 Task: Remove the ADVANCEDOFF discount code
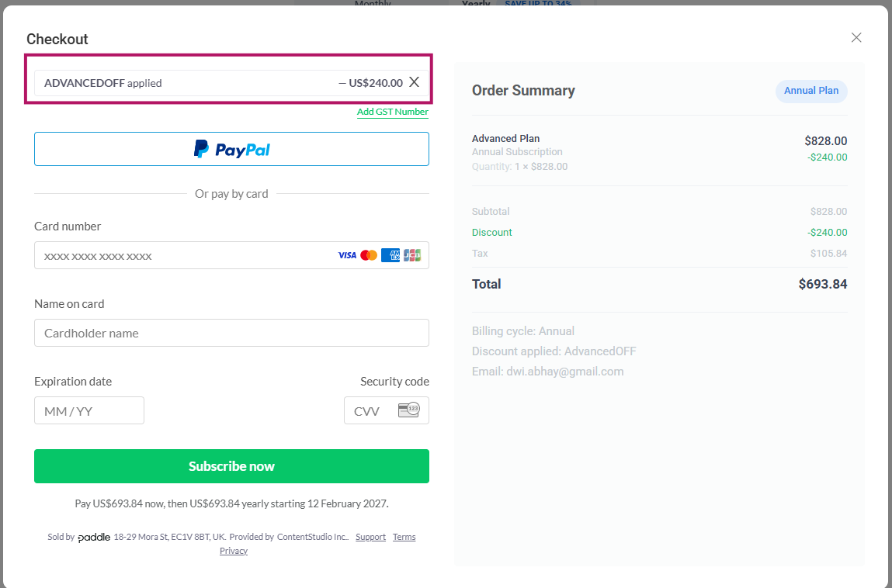coord(415,81)
